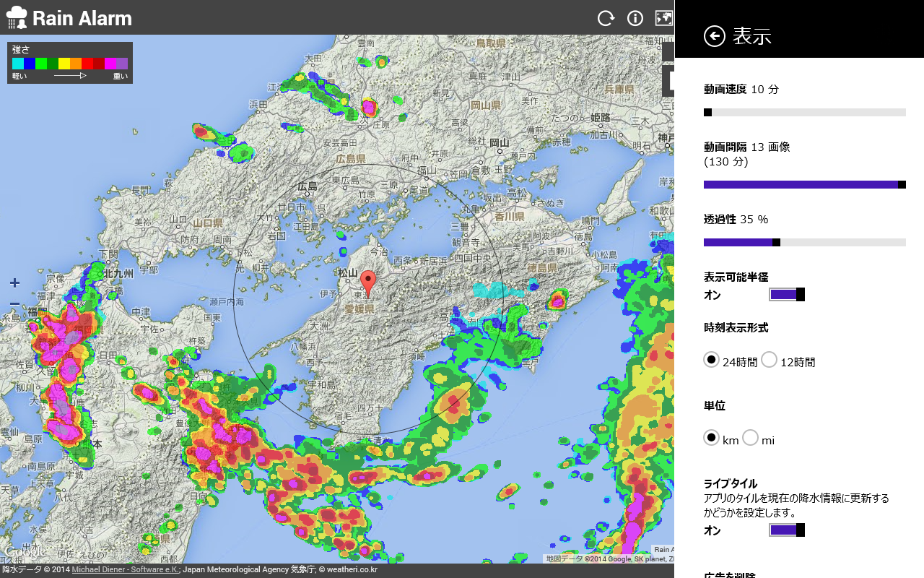Adjust the 動画間隔 slider
This screenshot has width=924, height=578.
805,184
